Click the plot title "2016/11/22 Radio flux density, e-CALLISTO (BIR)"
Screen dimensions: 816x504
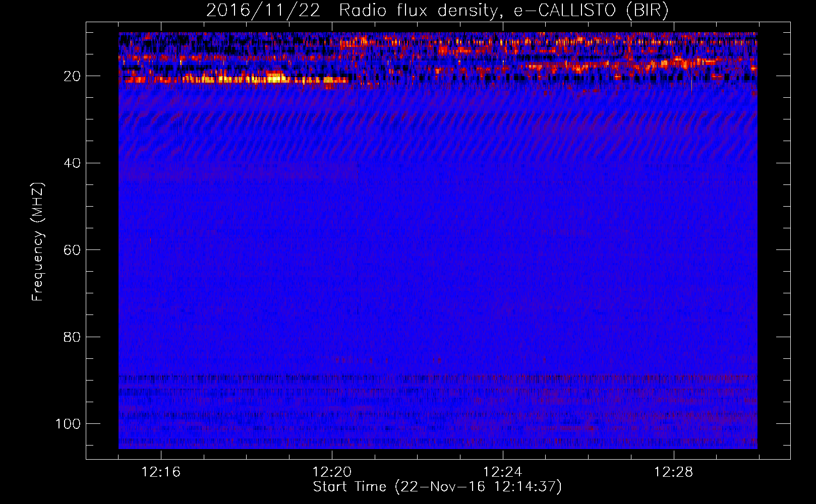(437, 11)
